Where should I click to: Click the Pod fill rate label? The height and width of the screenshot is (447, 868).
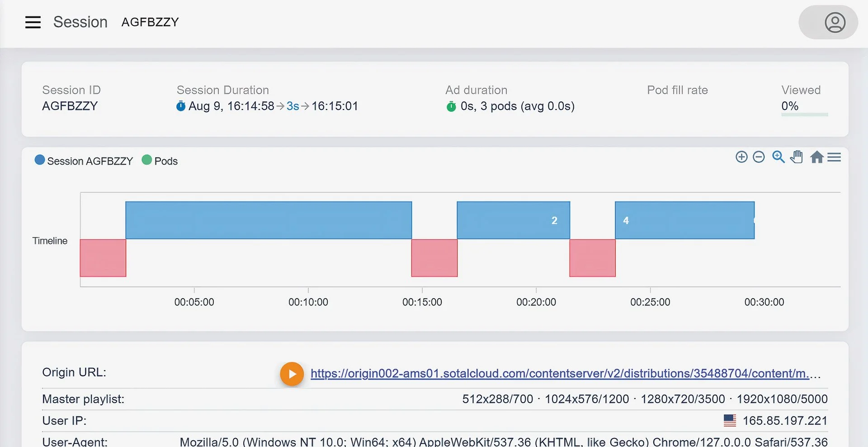(677, 90)
